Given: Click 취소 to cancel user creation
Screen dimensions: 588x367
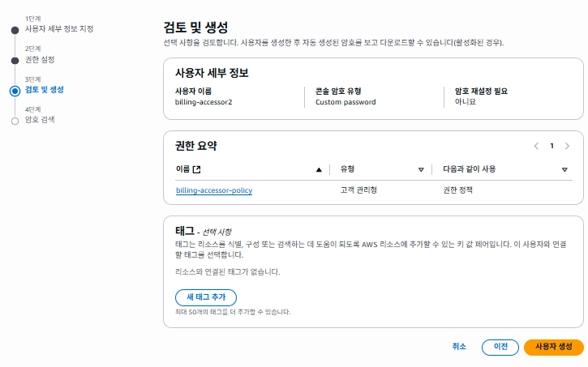Looking at the screenshot, I should [459, 346].
